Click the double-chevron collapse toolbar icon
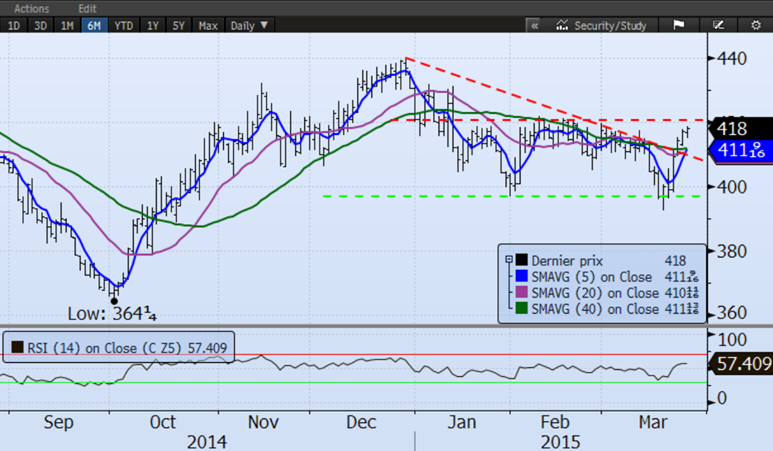Viewport: 773px width, 451px height. [x=535, y=25]
